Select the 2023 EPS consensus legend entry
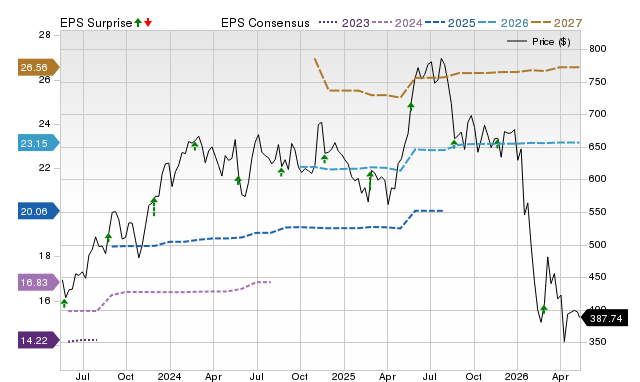The height and width of the screenshot is (382, 640). [x=344, y=23]
